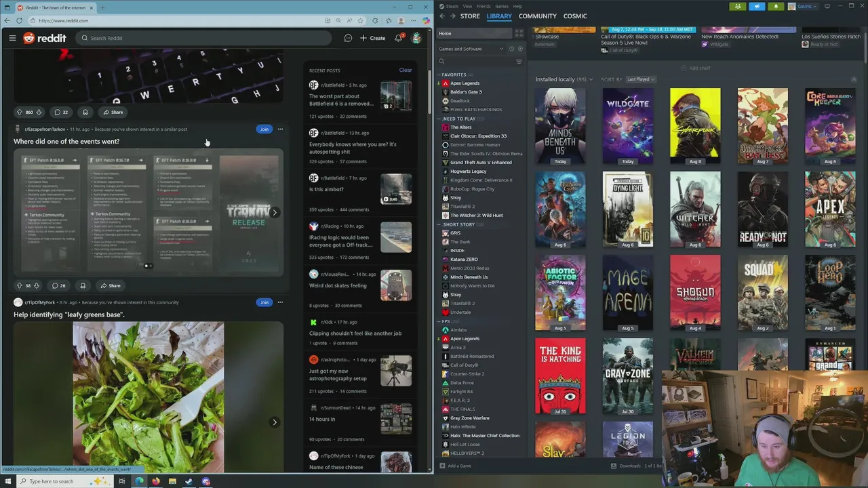Screen dimensions: 868x488
Task: Open Steam Friends menu
Action: pyautogui.click(x=484, y=6)
